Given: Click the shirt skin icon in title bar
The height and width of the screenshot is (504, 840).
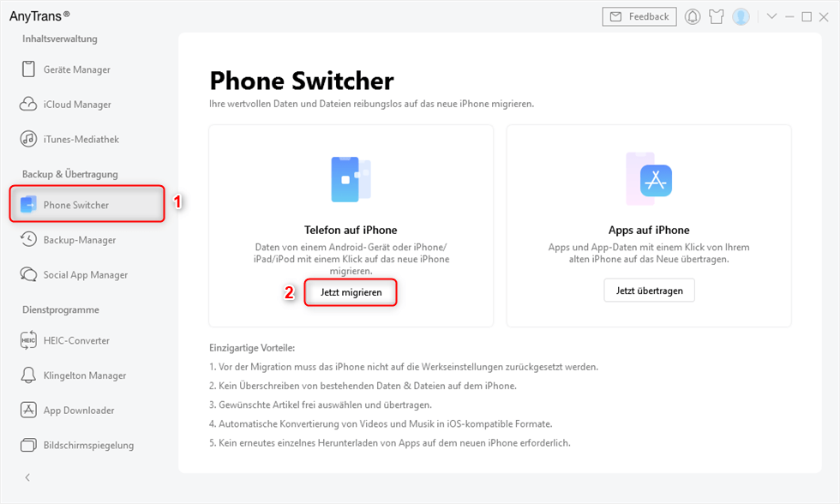Looking at the screenshot, I should coord(717,17).
